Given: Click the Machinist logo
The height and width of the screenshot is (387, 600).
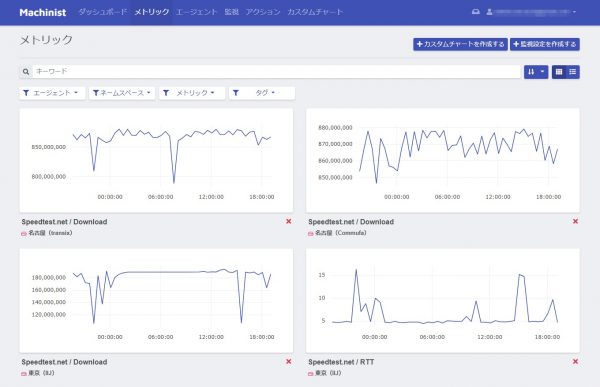Looking at the screenshot, I should point(42,12).
